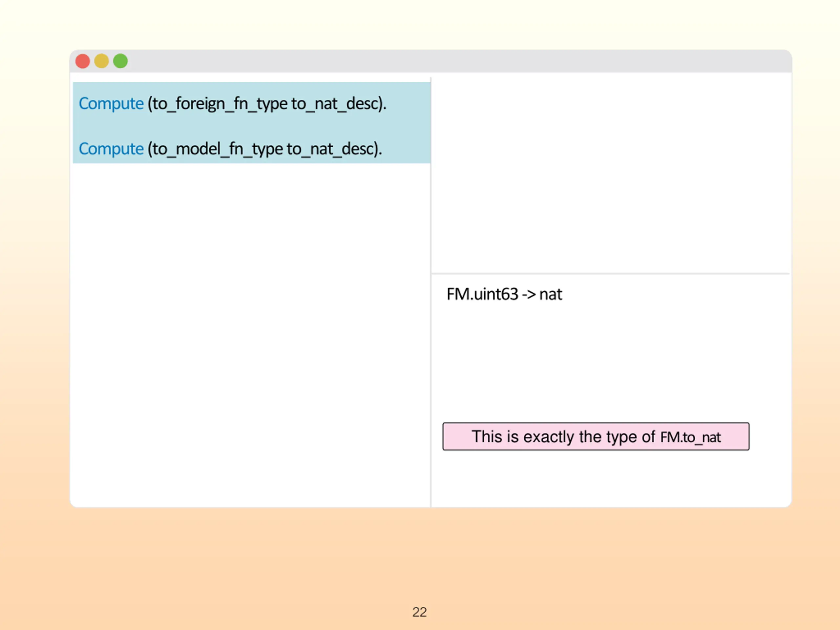The image size is (840, 630).
Task: Click the red close window button
Action: [x=82, y=61]
